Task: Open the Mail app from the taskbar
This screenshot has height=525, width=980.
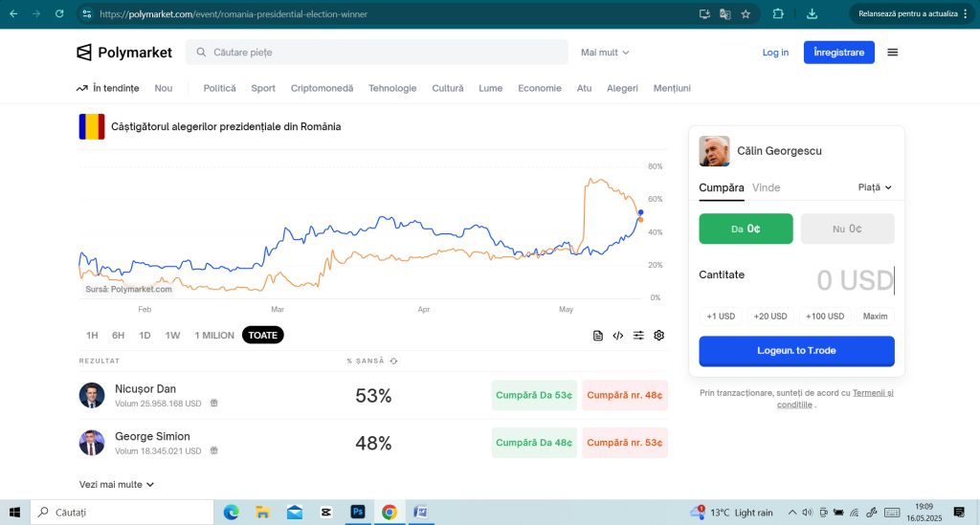Action: [295, 513]
